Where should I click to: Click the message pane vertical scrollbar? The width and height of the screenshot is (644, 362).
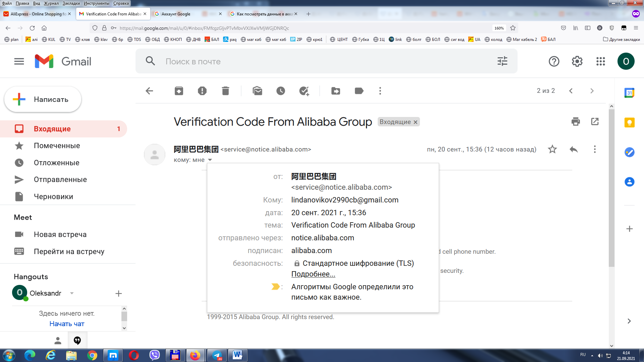611,188
